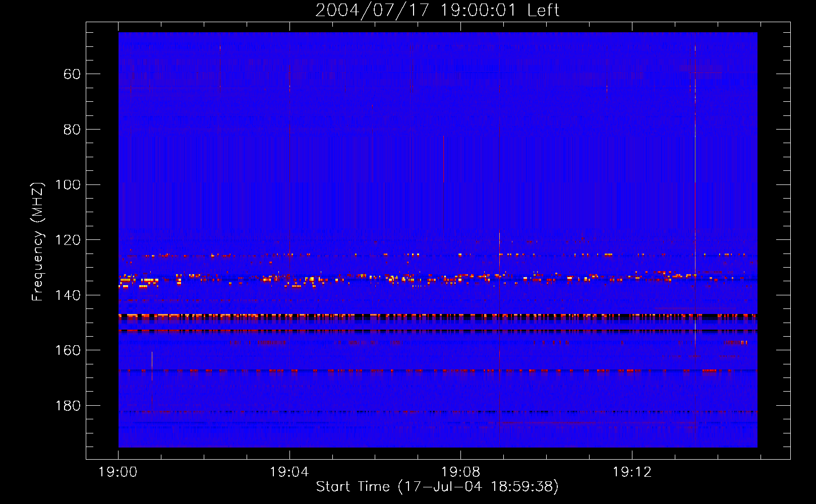816x504 pixels.
Task: Click the 100 frequency tick label
Action: [68, 185]
